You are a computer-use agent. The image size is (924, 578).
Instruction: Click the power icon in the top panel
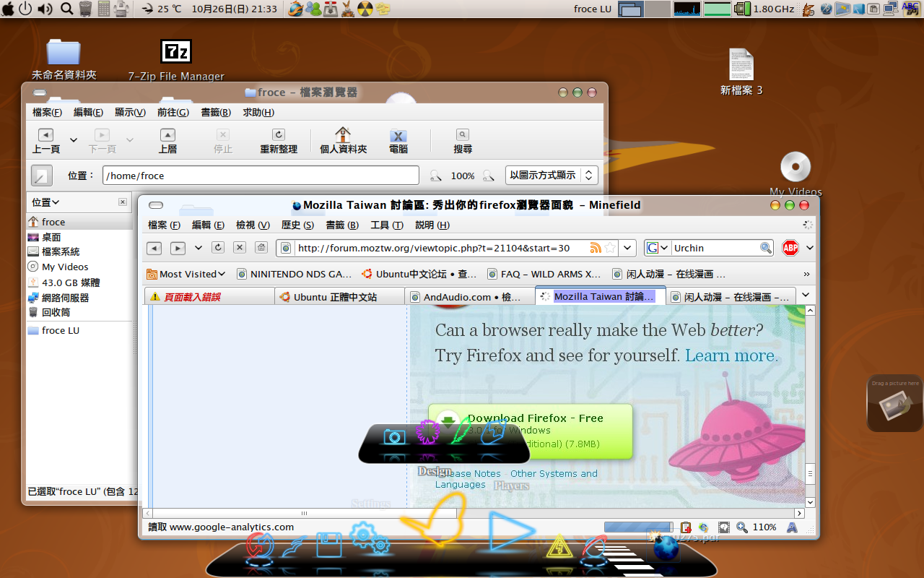[x=25, y=9]
